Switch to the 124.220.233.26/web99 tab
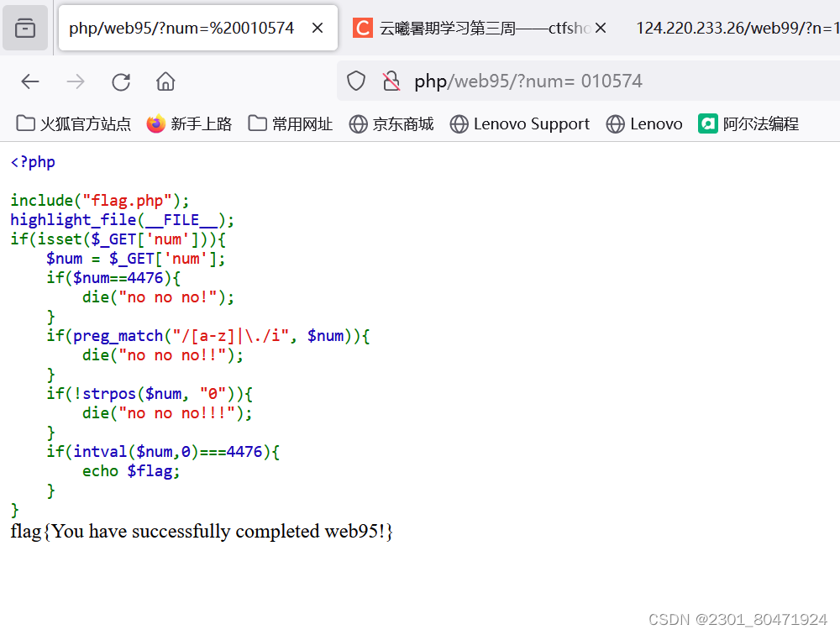 tap(739, 28)
